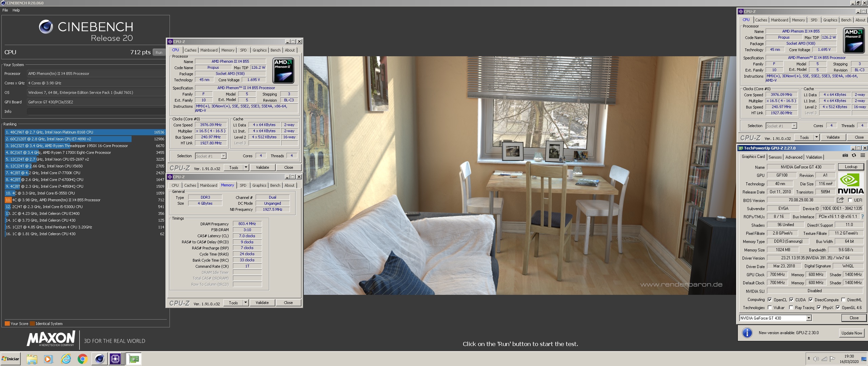Open Internet Explorer from the taskbar
868x366 pixels.
(x=65, y=359)
